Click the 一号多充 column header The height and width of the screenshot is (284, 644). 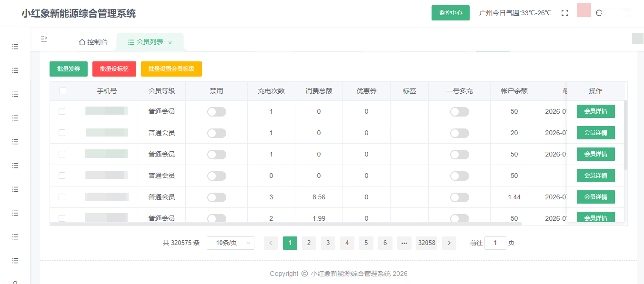pos(460,91)
